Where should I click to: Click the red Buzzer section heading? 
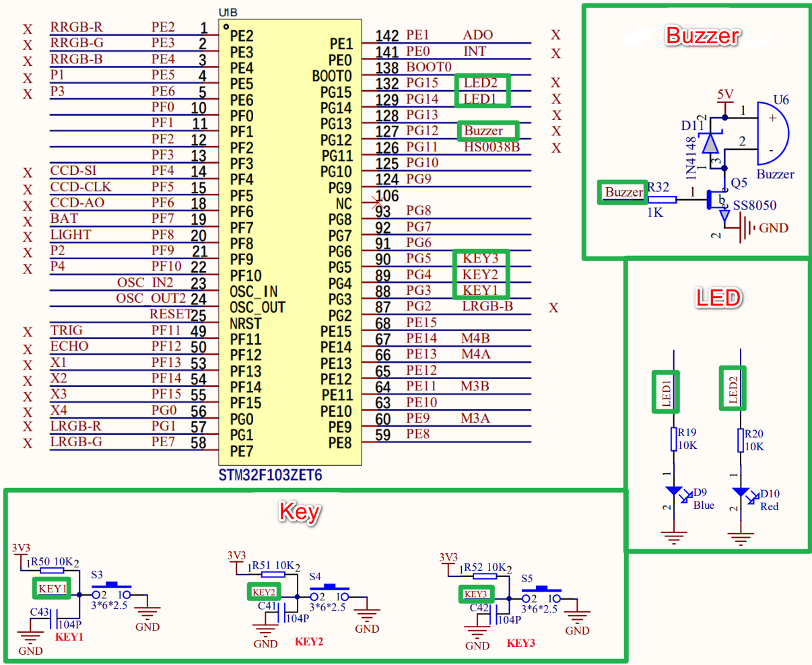pyautogui.click(x=702, y=35)
